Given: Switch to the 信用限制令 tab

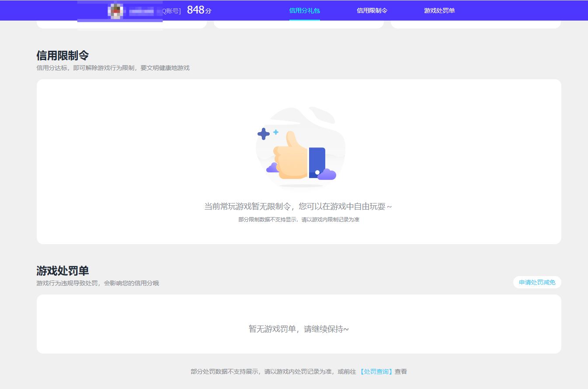Looking at the screenshot, I should tap(372, 11).
